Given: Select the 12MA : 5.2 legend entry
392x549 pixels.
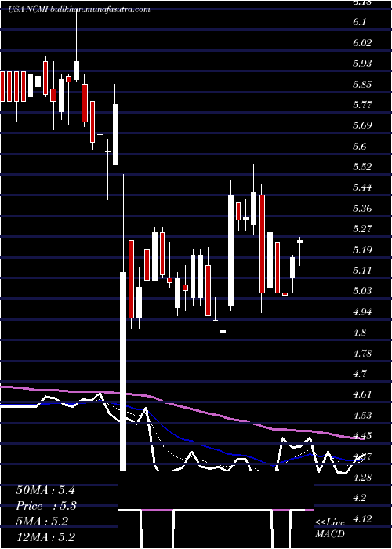Looking at the screenshot, I should [x=45, y=537].
